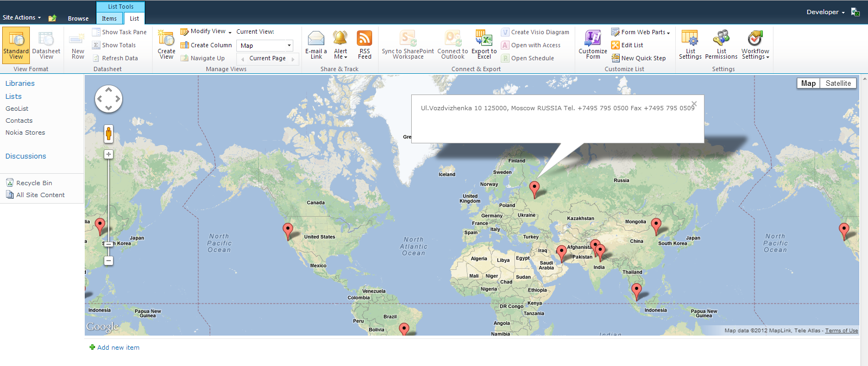
Task: Open the Developer user dropdown
Action: [x=825, y=12]
